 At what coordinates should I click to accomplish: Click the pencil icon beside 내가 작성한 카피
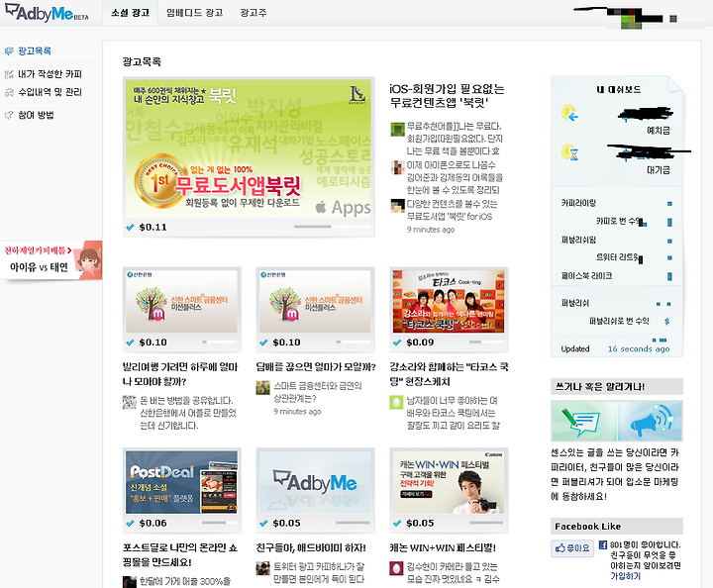click(x=9, y=74)
